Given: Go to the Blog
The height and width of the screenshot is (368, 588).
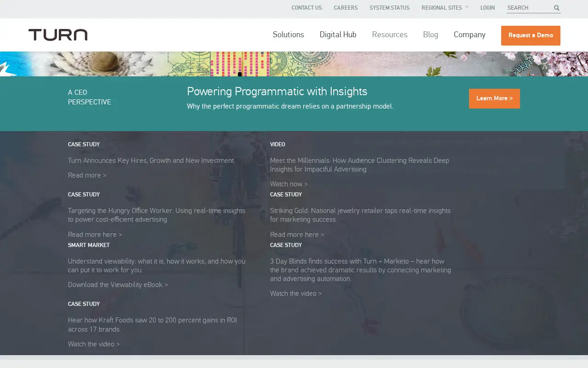Looking at the screenshot, I should [430, 35].
